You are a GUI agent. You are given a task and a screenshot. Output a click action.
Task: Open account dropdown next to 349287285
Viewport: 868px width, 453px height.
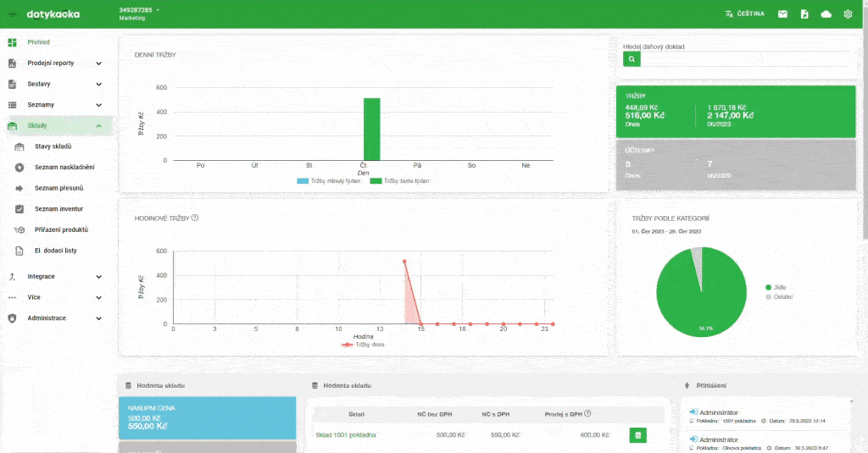coord(158,10)
